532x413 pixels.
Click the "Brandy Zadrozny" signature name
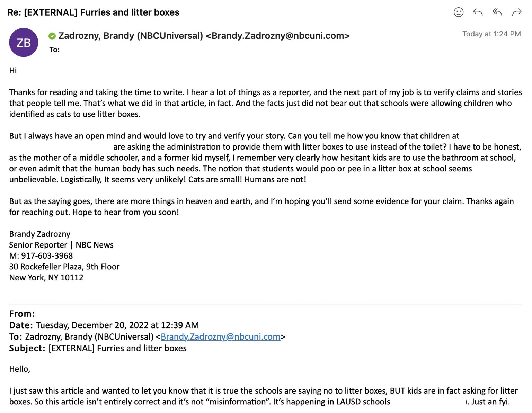tap(39, 234)
